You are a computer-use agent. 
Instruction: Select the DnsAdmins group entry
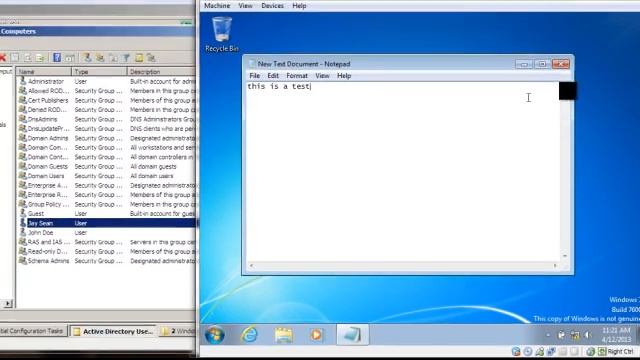(42, 119)
